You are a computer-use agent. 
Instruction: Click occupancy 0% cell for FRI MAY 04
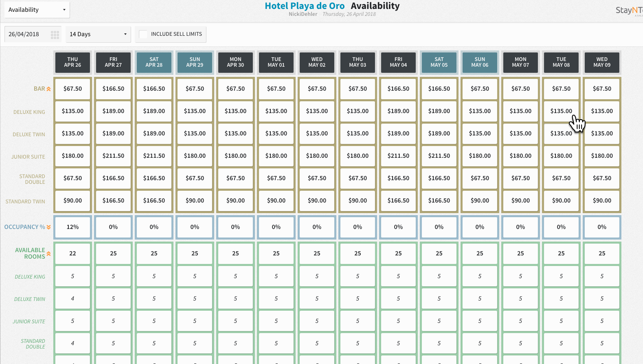click(398, 227)
